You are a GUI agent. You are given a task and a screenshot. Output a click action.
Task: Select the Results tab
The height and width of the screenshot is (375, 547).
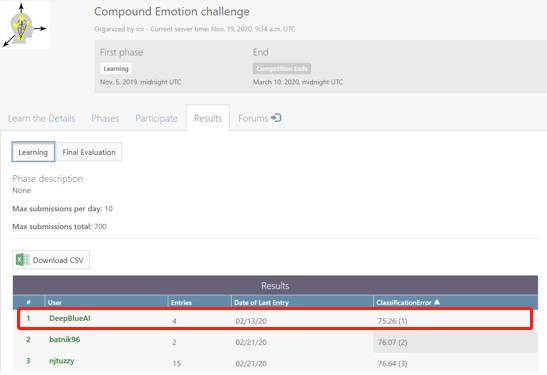(x=208, y=118)
